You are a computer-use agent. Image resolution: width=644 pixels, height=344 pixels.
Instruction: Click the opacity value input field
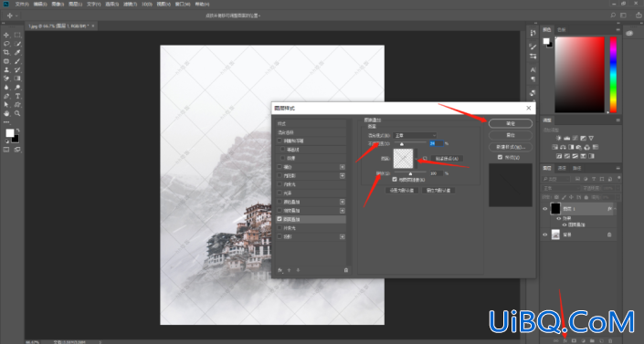[x=436, y=143]
